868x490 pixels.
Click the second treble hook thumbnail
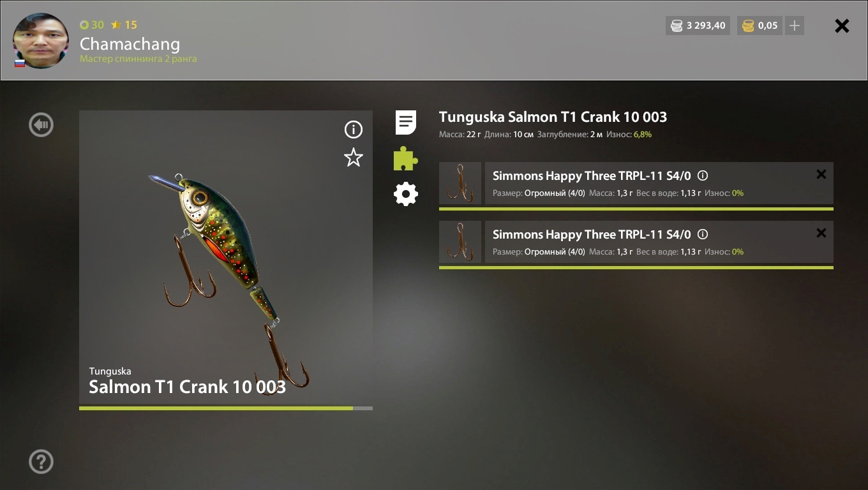pos(460,242)
